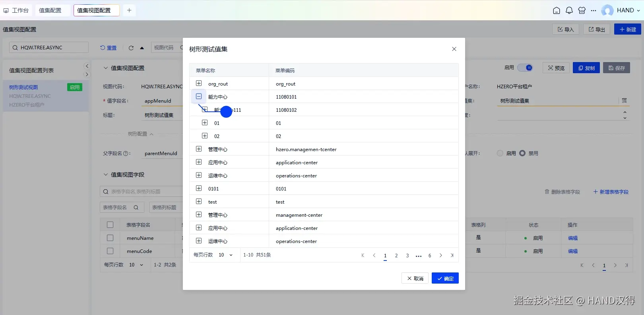Click the search icon in 表格字段名 filter
This screenshot has width=644, height=315.
pyautogui.click(x=136, y=207)
